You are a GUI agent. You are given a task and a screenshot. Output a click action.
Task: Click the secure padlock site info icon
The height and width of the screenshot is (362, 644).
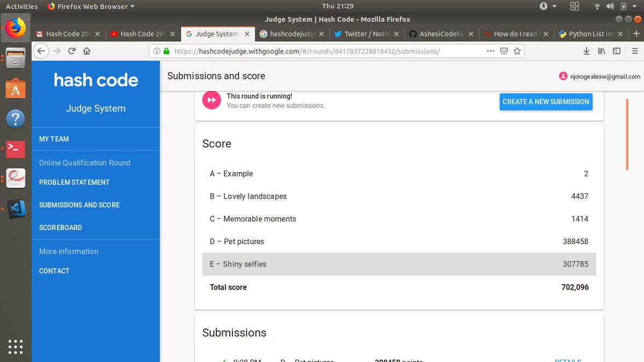[x=166, y=51]
